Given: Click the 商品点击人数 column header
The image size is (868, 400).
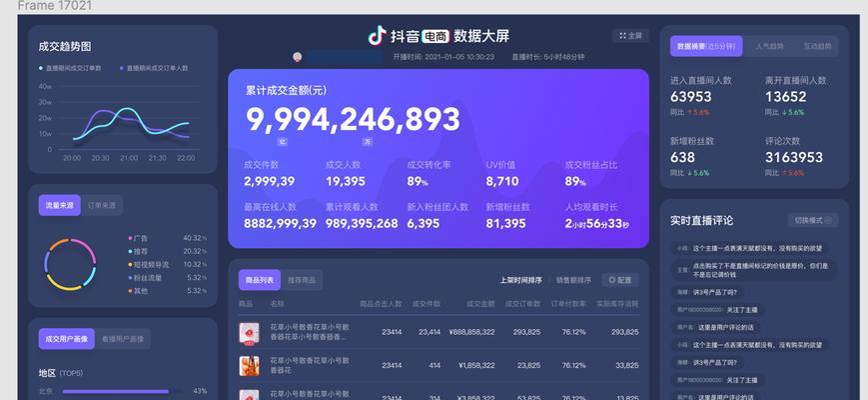Looking at the screenshot, I should tap(381, 304).
